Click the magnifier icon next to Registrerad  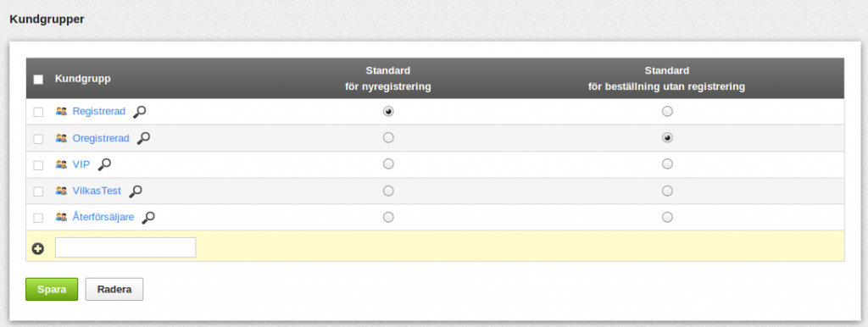140,112
